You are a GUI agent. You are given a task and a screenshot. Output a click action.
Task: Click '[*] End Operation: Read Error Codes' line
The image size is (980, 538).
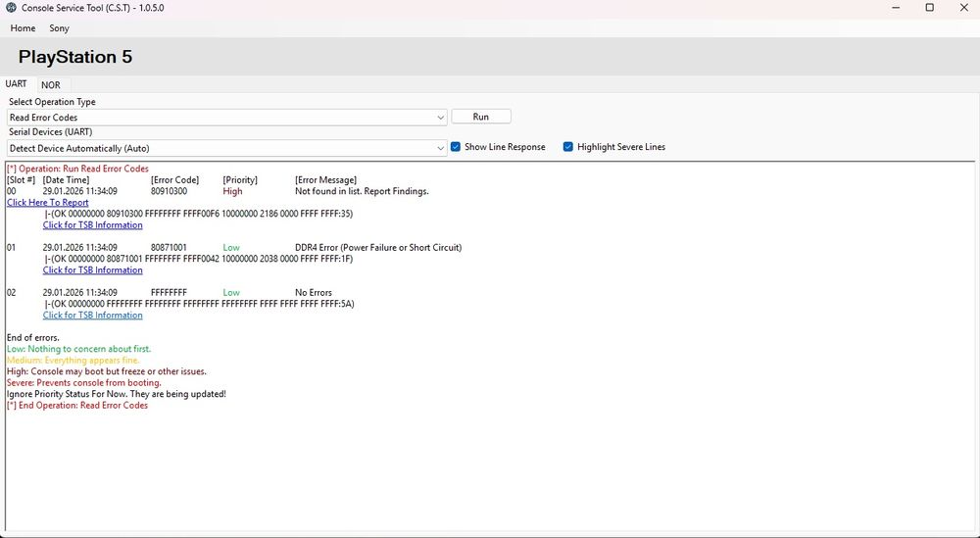tap(77, 405)
